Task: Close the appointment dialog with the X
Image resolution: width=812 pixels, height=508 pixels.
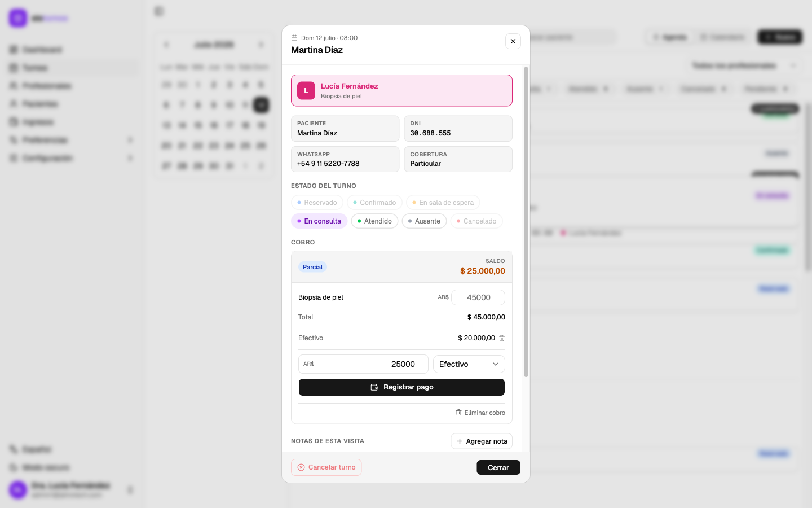Action: 513,41
